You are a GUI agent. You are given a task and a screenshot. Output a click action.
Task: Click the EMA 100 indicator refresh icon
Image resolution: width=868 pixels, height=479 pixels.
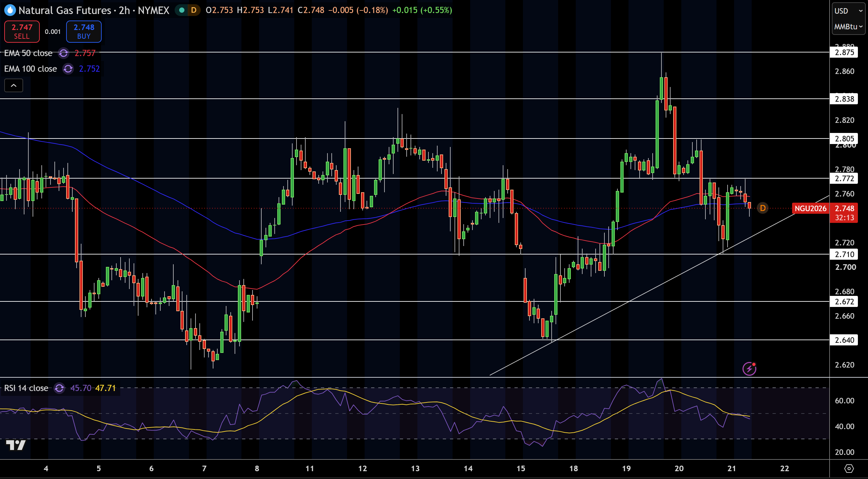click(68, 69)
